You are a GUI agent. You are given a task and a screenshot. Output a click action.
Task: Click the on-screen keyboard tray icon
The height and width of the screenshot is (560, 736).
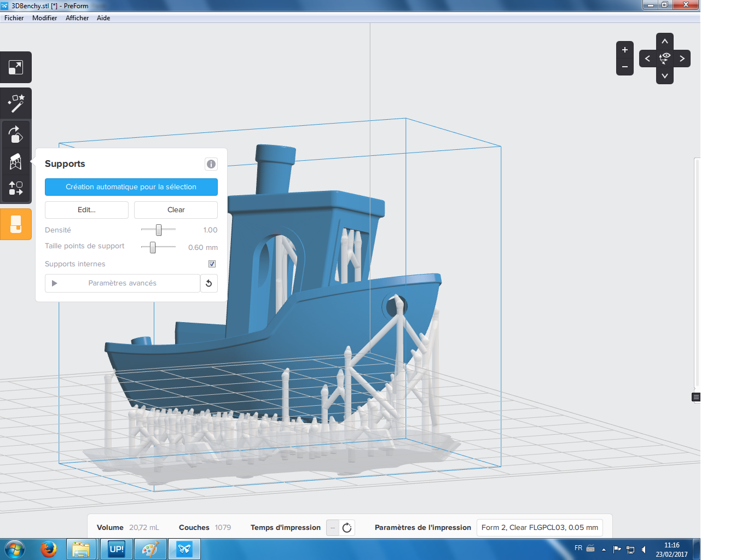[590, 548]
